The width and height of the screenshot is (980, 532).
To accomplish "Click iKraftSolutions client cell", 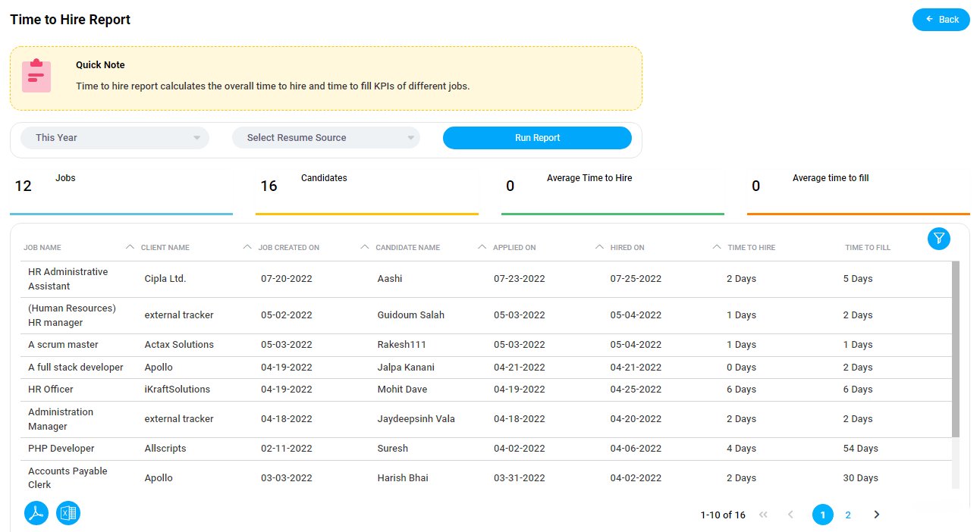I will (177, 390).
